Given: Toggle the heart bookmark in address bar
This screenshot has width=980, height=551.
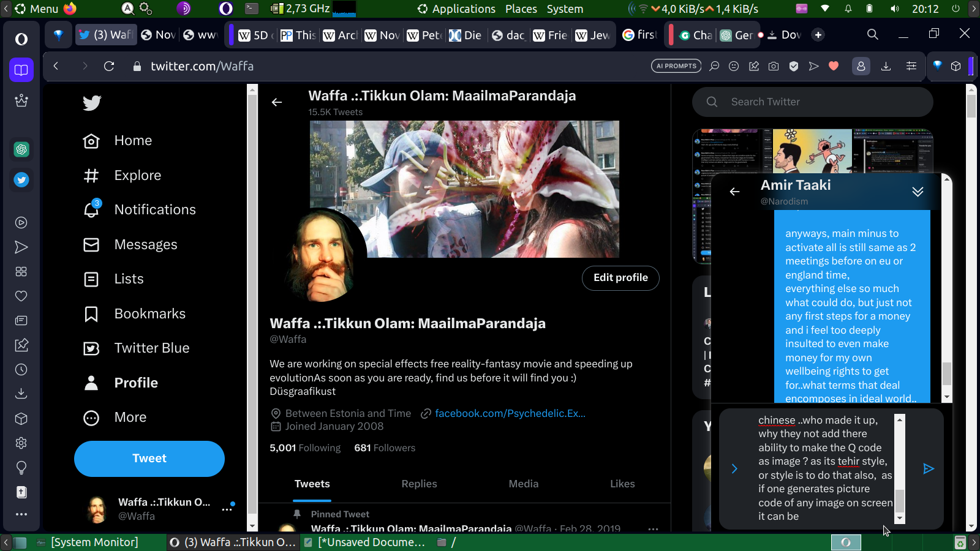Looking at the screenshot, I should coord(834,66).
